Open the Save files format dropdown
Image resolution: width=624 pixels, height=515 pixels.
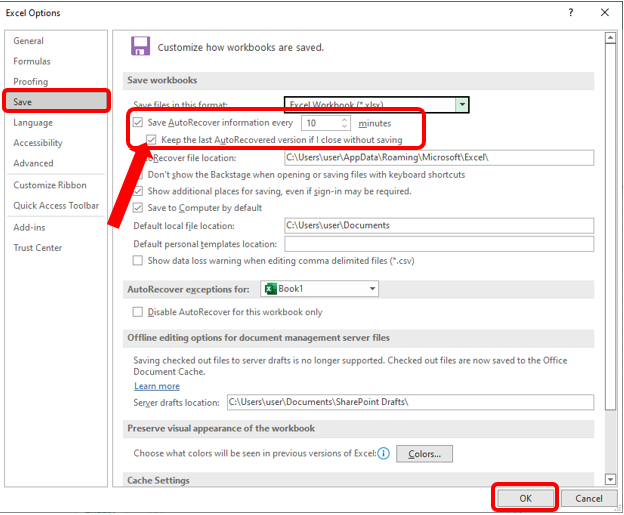pos(461,105)
